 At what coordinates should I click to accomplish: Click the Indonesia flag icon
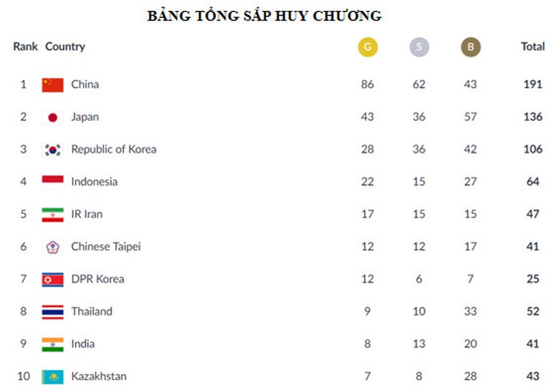tap(52, 182)
